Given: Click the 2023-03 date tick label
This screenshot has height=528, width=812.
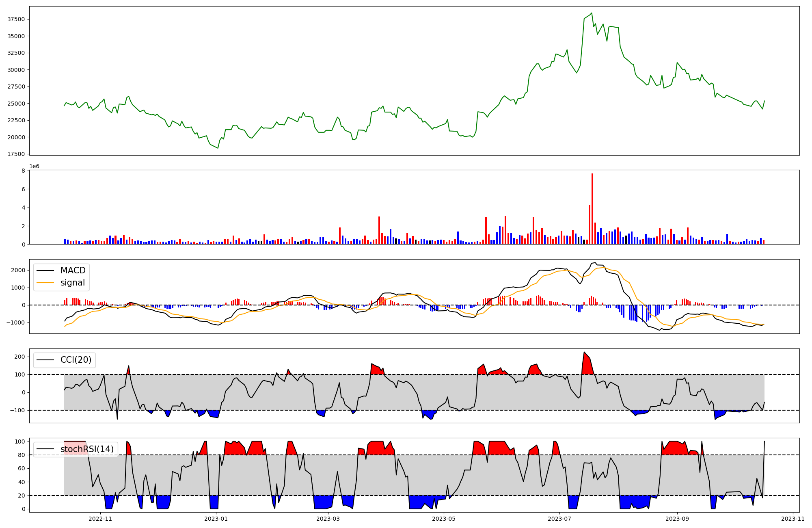Looking at the screenshot, I should [328, 519].
